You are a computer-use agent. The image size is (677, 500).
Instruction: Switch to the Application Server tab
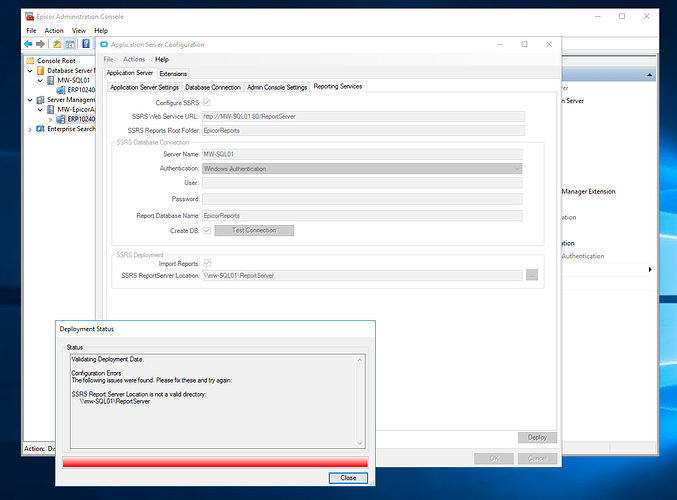pyautogui.click(x=130, y=73)
